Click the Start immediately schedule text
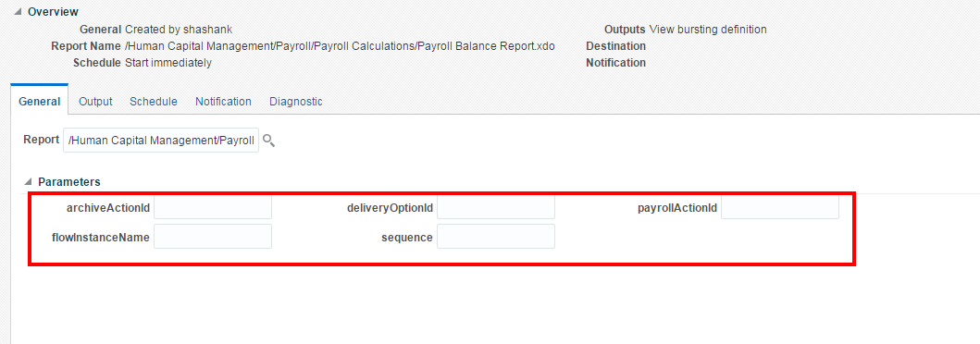Viewport: 980px width, 344px height. point(168,63)
